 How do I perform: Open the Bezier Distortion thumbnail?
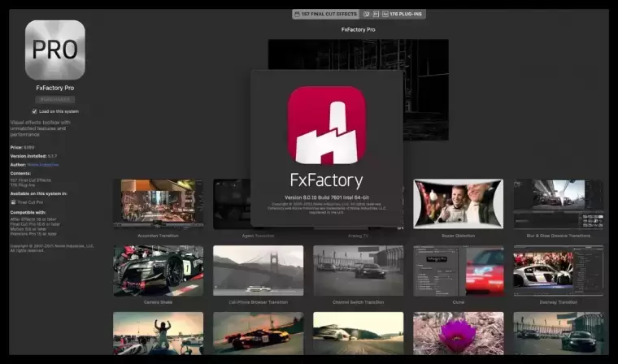[459, 204]
